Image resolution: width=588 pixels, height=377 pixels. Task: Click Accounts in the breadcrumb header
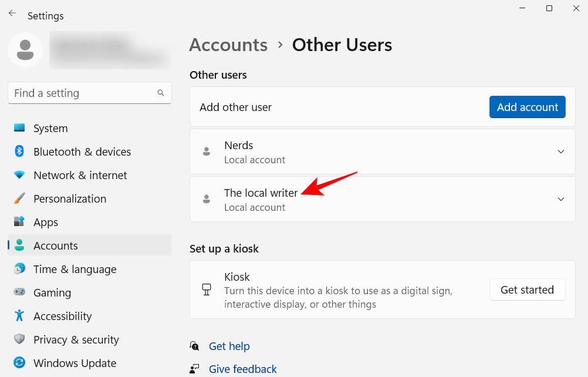(x=228, y=45)
